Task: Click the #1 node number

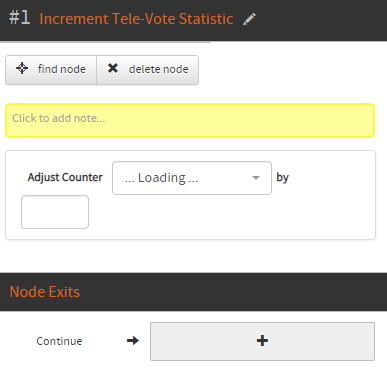Action: [20, 18]
